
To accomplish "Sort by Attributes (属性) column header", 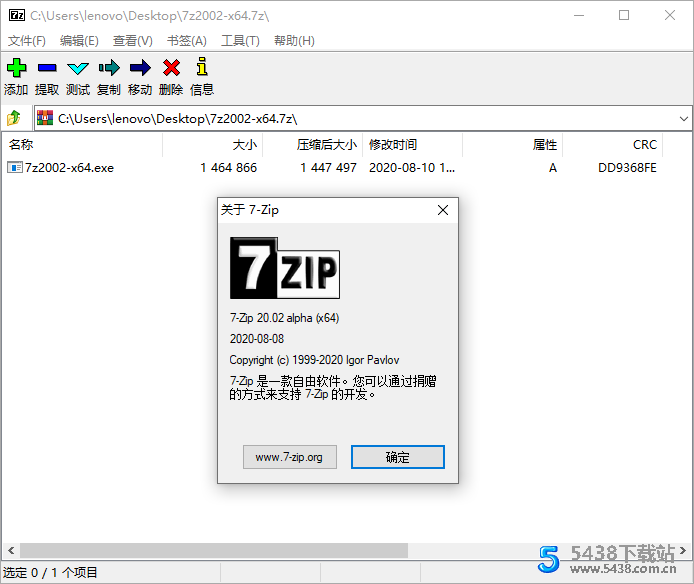I will [x=513, y=145].
